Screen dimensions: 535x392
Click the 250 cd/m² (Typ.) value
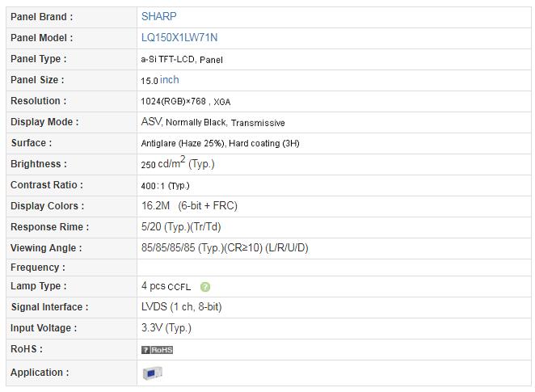(x=178, y=162)
